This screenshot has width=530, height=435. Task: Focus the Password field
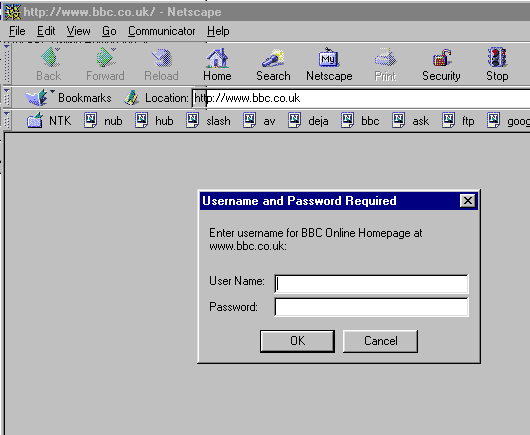pos(371,307)
